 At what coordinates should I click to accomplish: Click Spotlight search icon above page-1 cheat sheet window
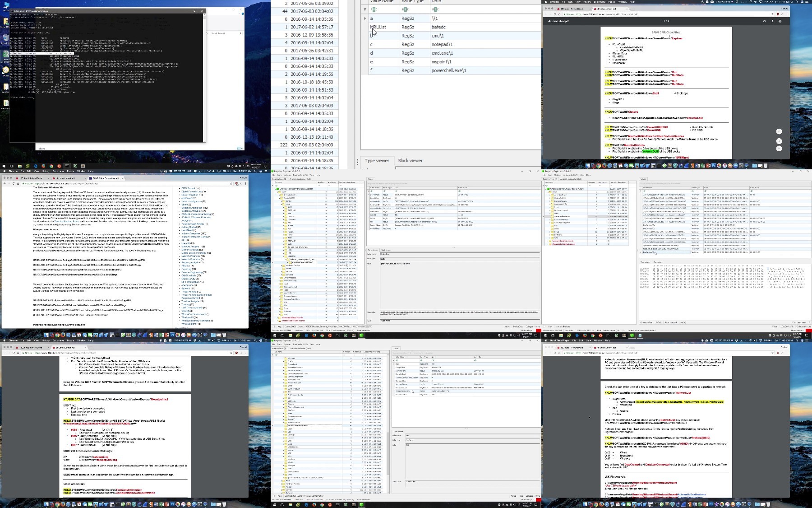pos(797,2)
